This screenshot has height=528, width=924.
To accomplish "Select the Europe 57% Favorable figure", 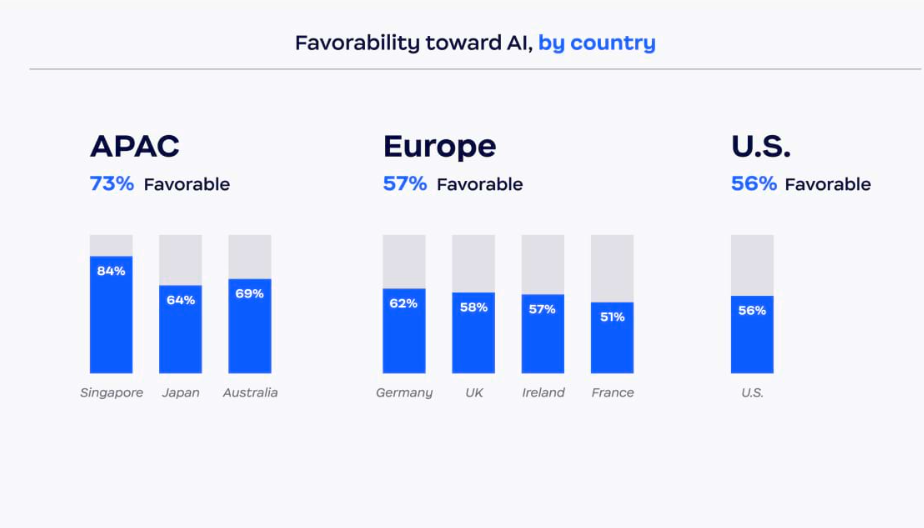I will (453, 184).
